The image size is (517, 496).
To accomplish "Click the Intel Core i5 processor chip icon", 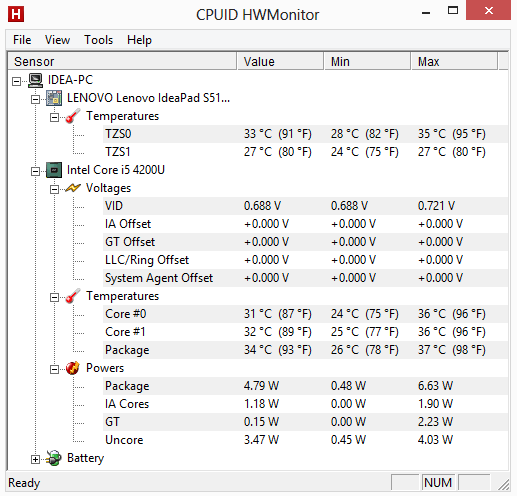I will [x=54, y=170].
